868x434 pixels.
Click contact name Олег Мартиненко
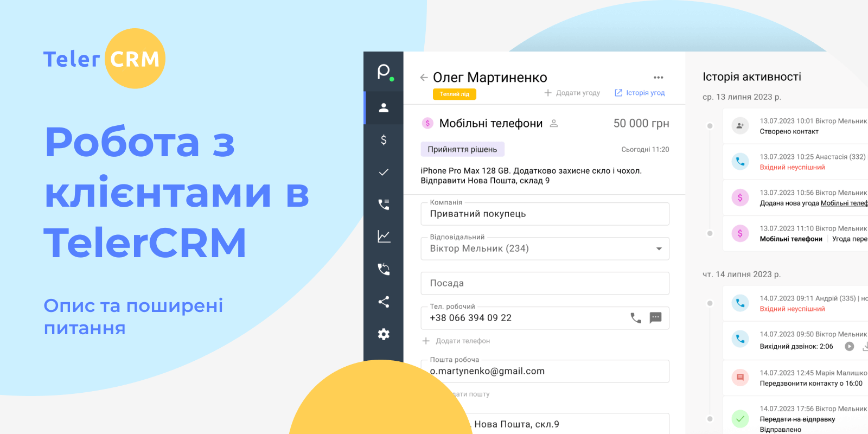tap(490, 78)
